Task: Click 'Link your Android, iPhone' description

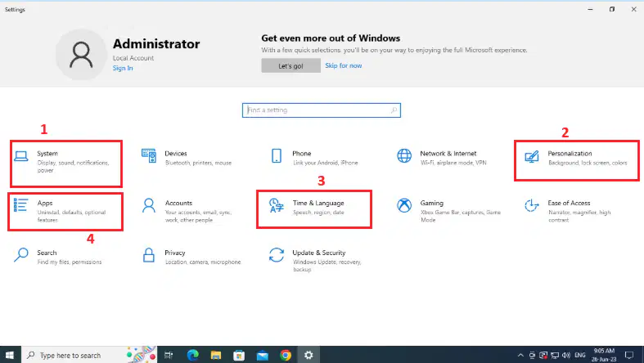Action: [x=326, y=163]
